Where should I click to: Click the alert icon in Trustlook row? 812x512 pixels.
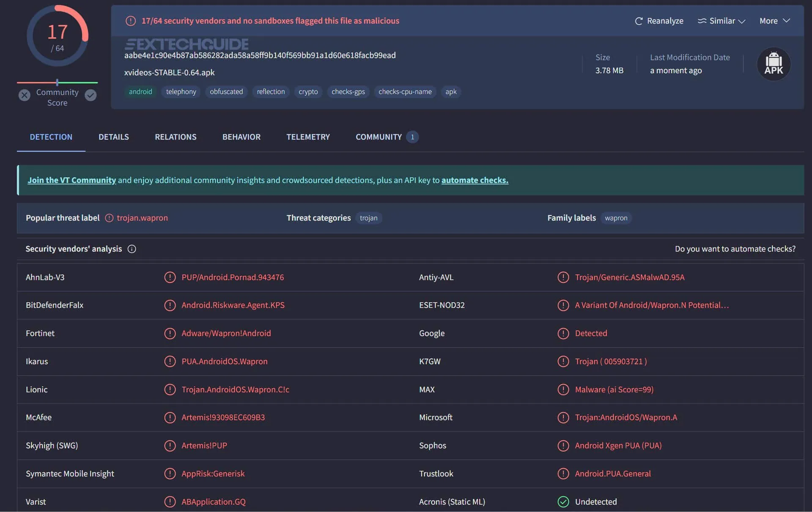(563, 474)
